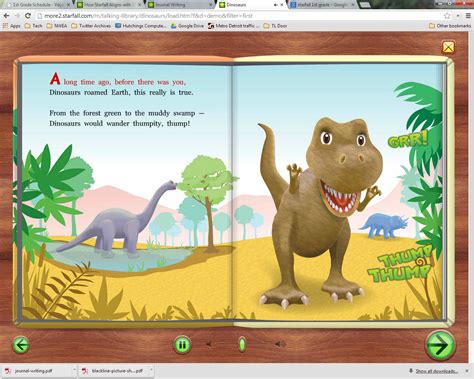The width and height of the screenshot is (474, 379).
Task: Go to previous book page with green left arrow
Action: pos(21,345)
